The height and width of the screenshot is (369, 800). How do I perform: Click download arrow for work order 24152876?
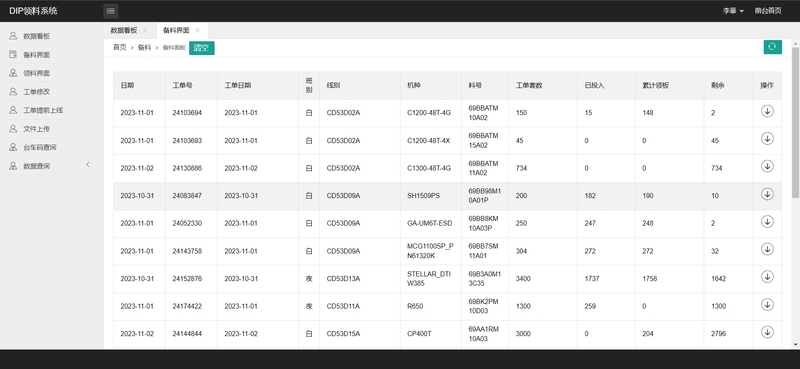click(767, 277)
